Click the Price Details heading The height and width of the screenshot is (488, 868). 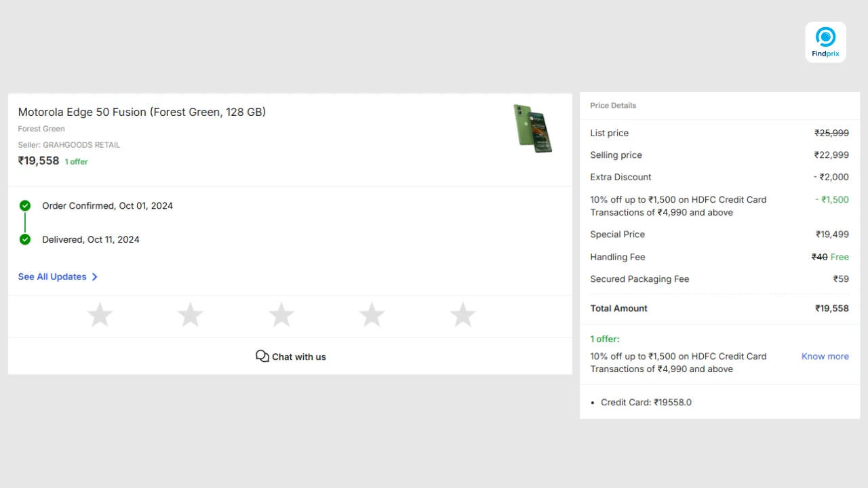613,106
